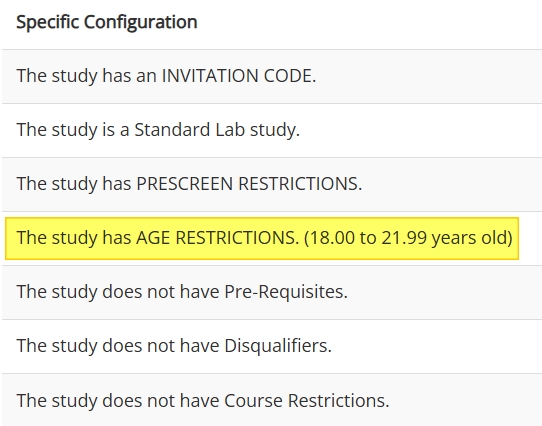Select the row about Disqualifiers
The height and width of the screenshot is (426, 542).
(272, 346)
